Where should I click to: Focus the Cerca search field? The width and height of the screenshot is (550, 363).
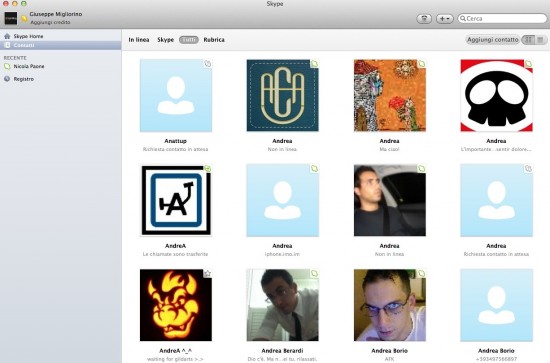click(x=502, y=19)
